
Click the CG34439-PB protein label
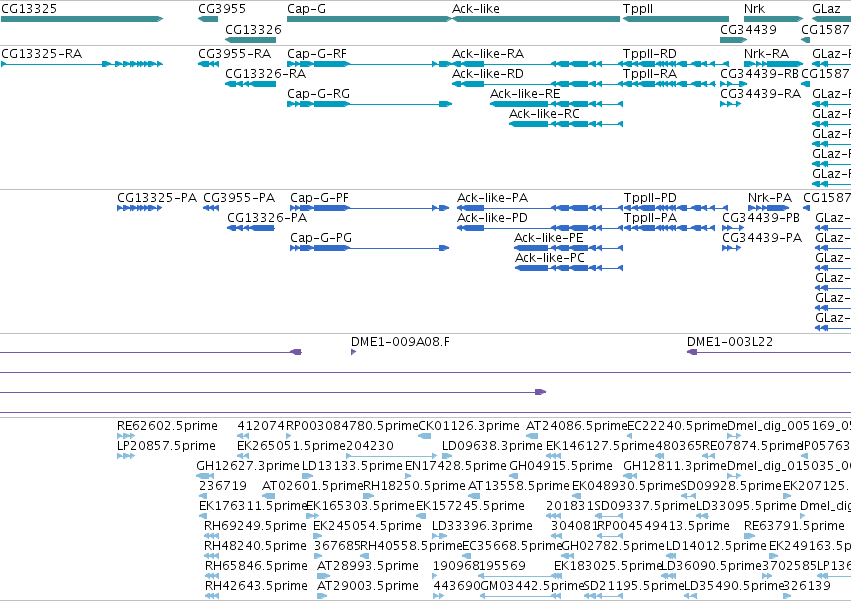[x=761, y=218]
